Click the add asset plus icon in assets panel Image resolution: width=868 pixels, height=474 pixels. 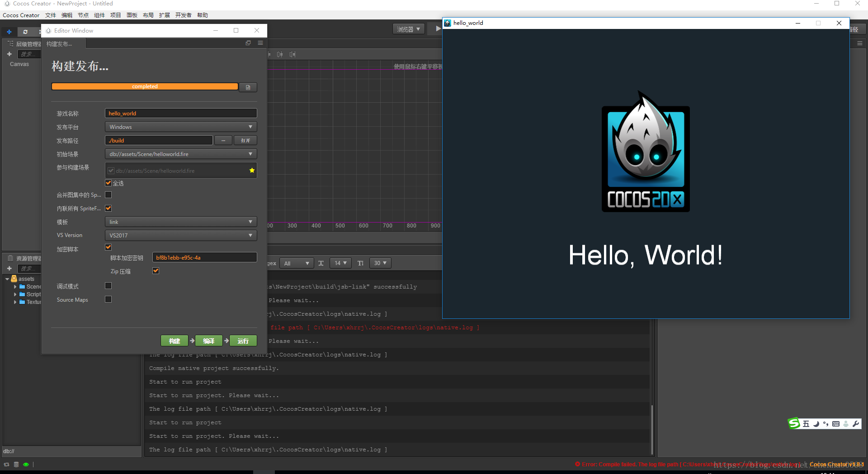click(x=9, y=268)
